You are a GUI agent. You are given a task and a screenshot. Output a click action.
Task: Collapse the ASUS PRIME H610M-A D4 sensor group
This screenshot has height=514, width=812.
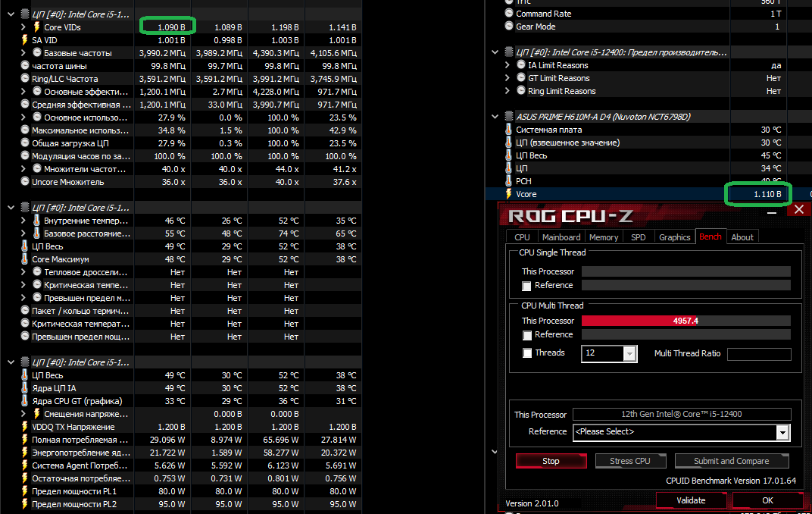[495, 117]
